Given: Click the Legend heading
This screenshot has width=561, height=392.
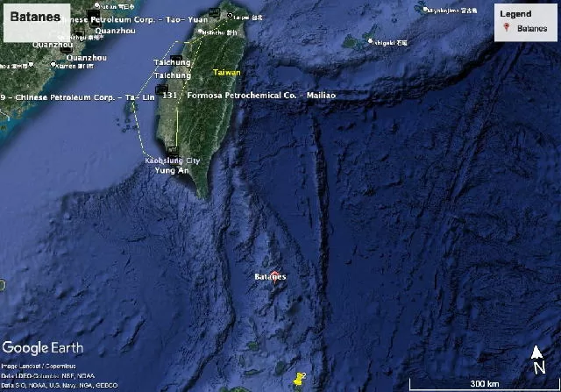Looking at the screenshot, I should pos(515,14).
